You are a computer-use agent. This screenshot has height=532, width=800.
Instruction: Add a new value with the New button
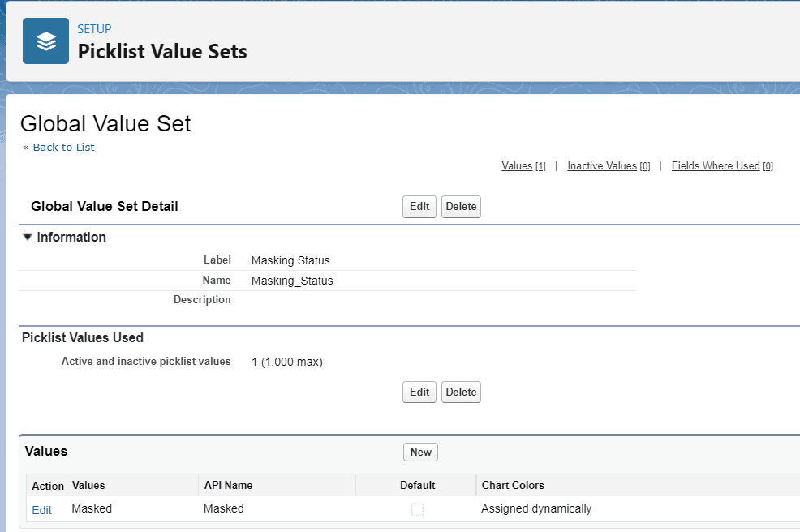click(x=420, y=453)
